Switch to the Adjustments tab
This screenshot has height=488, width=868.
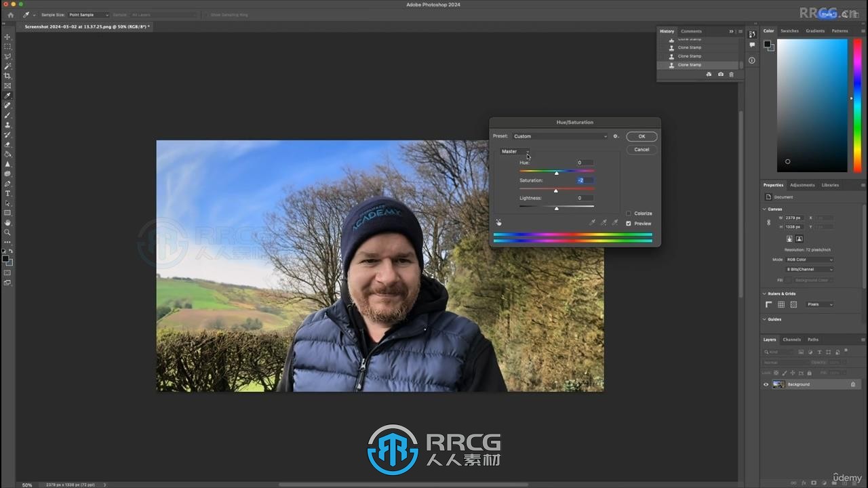(x=802, y=185)
